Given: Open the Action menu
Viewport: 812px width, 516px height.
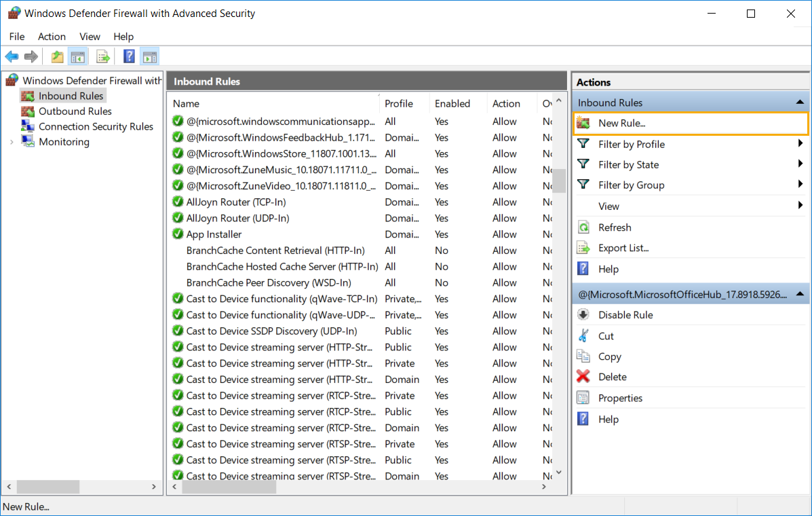Looking at the screenshot, I should click(x=52, y=36).
